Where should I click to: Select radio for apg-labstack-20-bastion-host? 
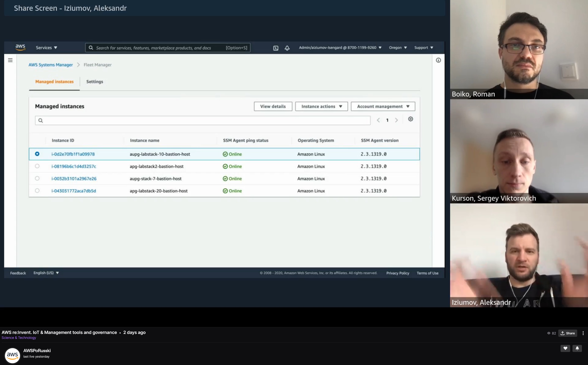37,191
